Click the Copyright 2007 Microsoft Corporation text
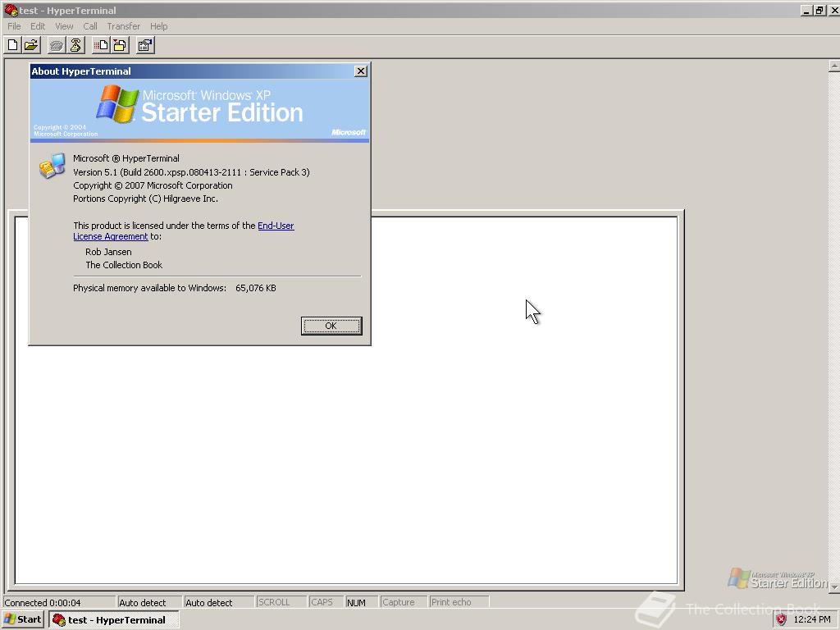This screenshot has height=630, width=840. 153,185
